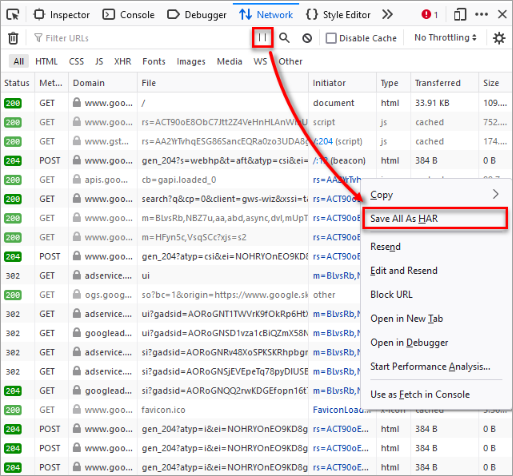Close the developer tools panel
The width and height of the screenshot is (513, 476).
(x=502, y=14)
